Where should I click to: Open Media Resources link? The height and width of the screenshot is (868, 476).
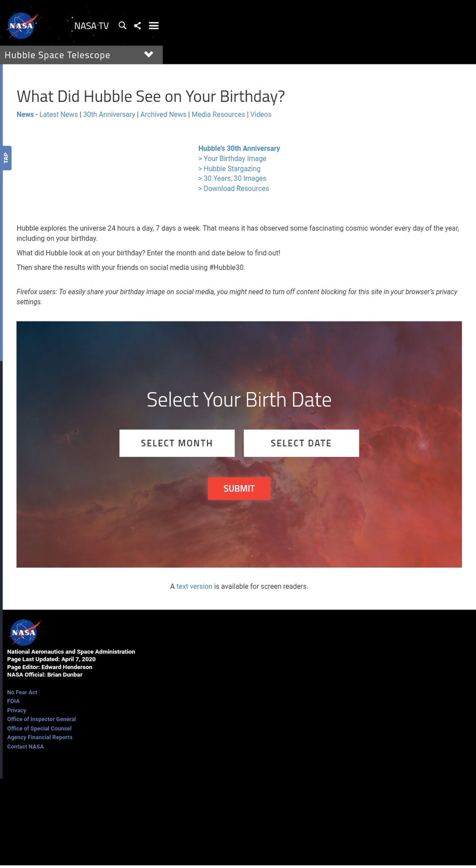coord(218,114)
